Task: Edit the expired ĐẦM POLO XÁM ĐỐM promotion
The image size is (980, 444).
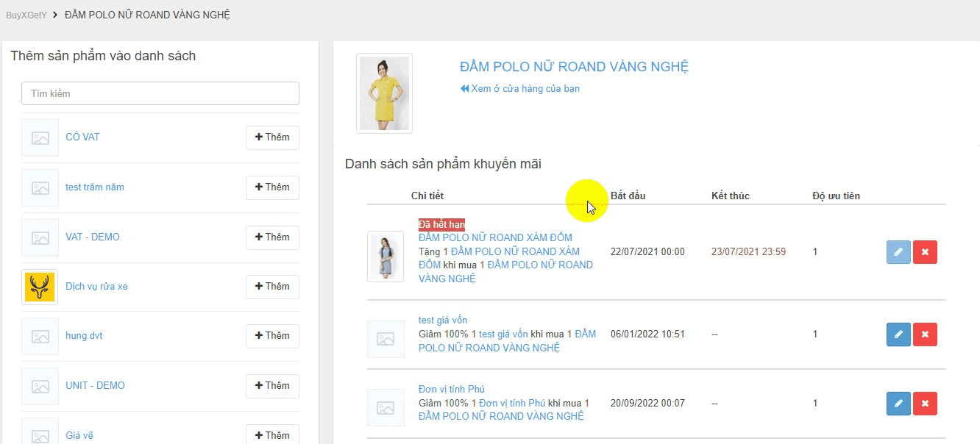Action: tap(898, 252)
